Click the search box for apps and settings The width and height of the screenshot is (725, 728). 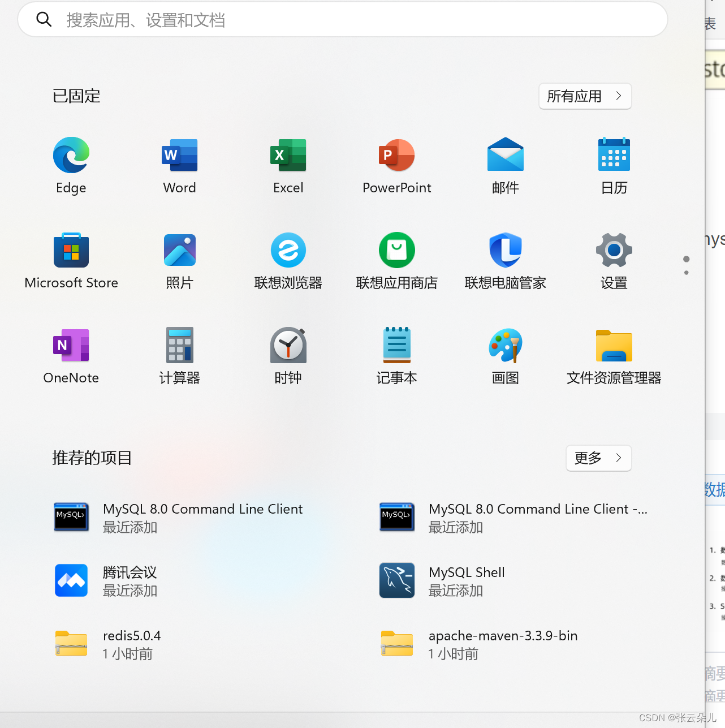(x=343, y=20)
